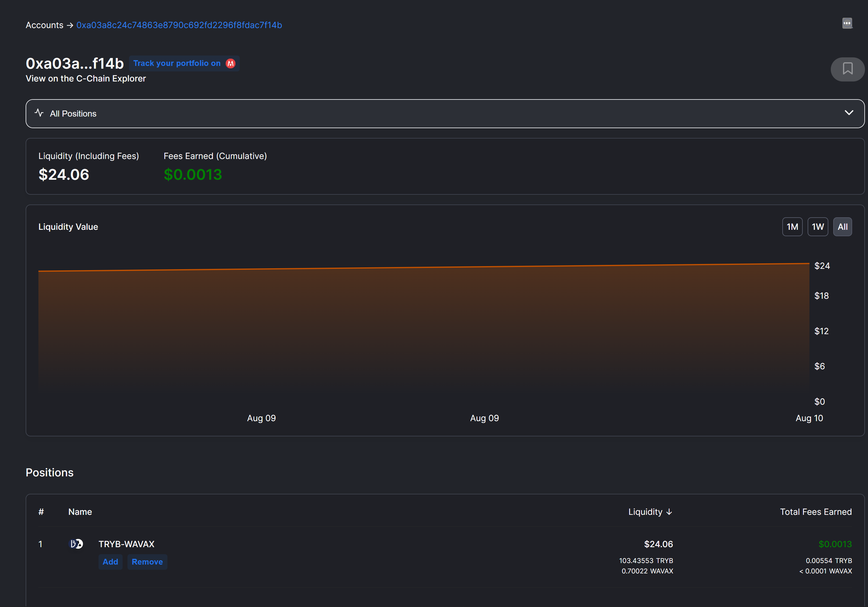Viewport: 868px width, 607px height.
Task: Click the < 0.0001 WAVAX fee amount
Action: [x=826, y=571]
